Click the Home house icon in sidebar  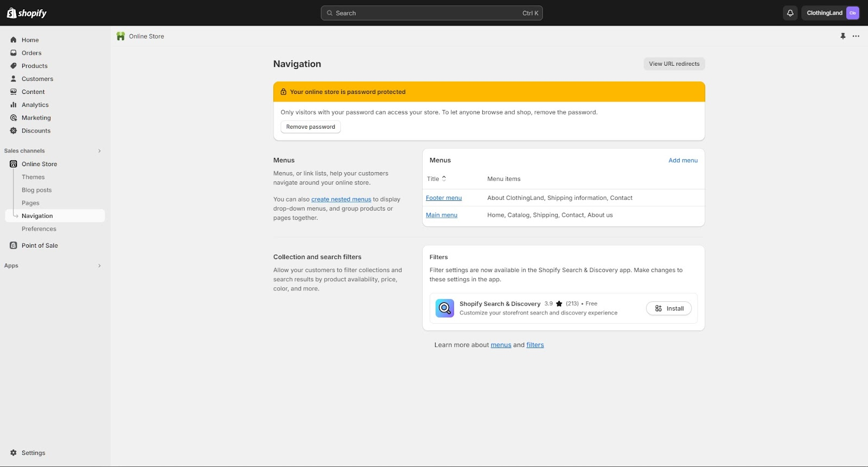tap(14, 40)
